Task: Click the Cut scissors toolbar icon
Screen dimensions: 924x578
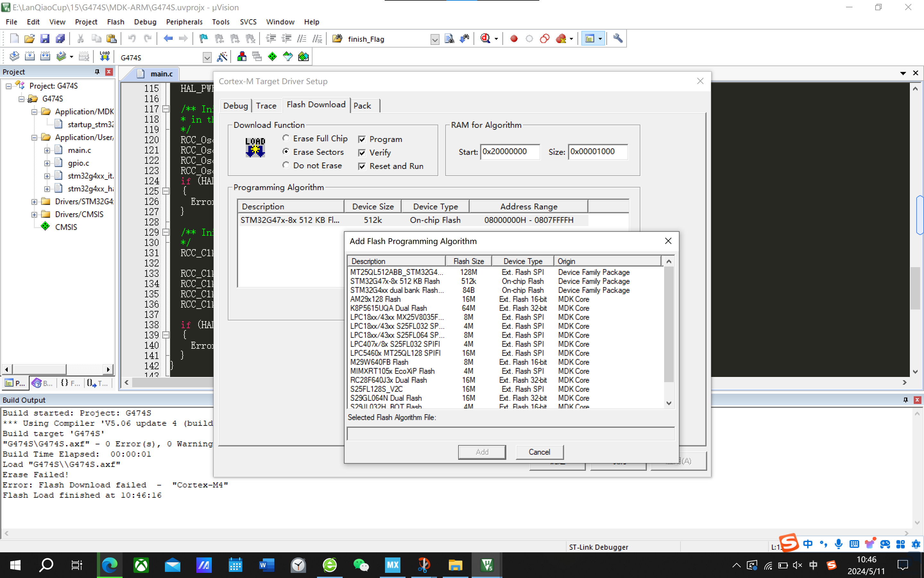Action: click(80, 39)
